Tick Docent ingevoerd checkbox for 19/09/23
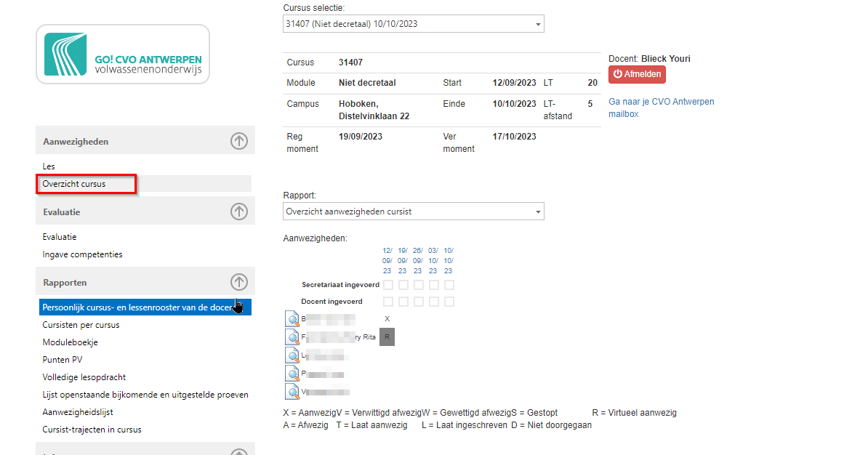 [403, 302]
